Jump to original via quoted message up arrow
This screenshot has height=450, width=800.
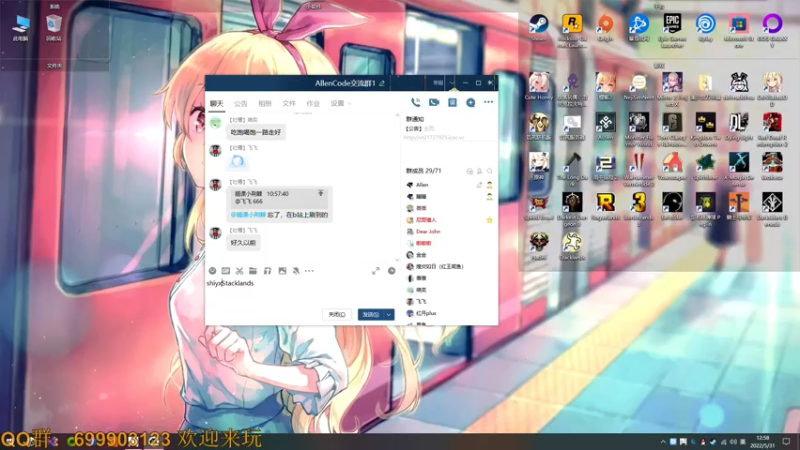point(321,193)
